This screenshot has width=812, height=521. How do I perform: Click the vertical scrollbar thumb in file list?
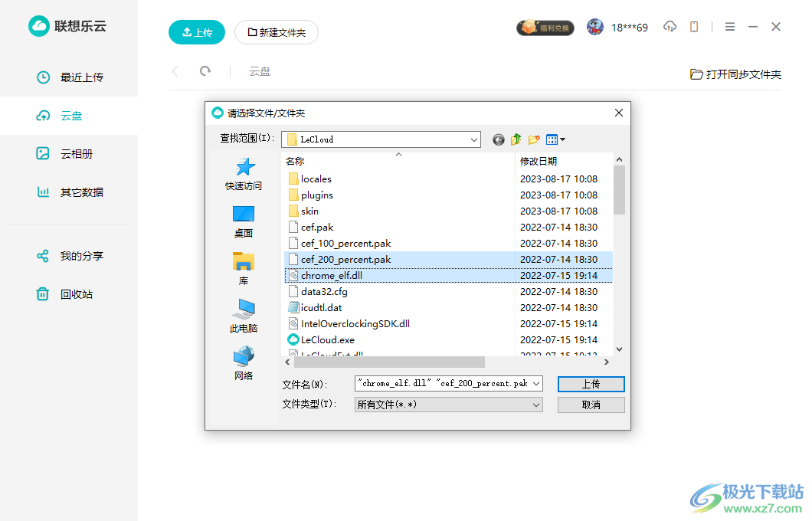619,189
